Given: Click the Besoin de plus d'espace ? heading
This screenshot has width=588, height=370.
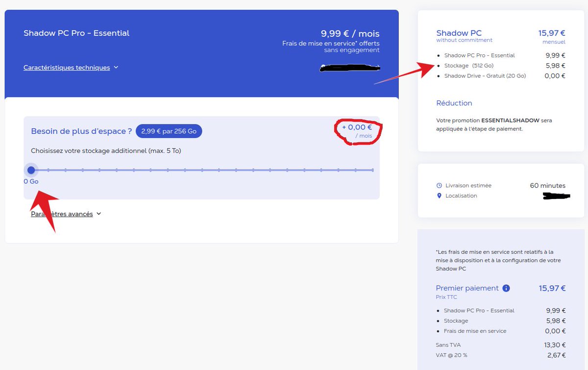Looking at the screenshot, I should point(81,131).
